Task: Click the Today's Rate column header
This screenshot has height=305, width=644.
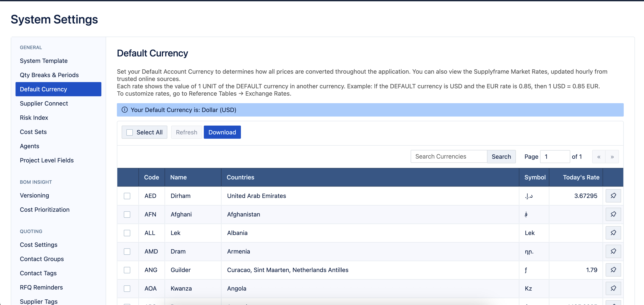Action: click(576, 177)
